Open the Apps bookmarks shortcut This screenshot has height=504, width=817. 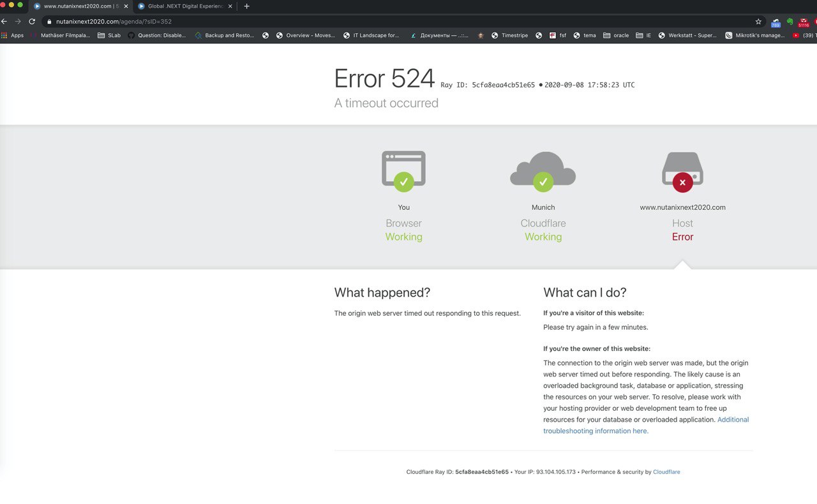click(13, 35)
